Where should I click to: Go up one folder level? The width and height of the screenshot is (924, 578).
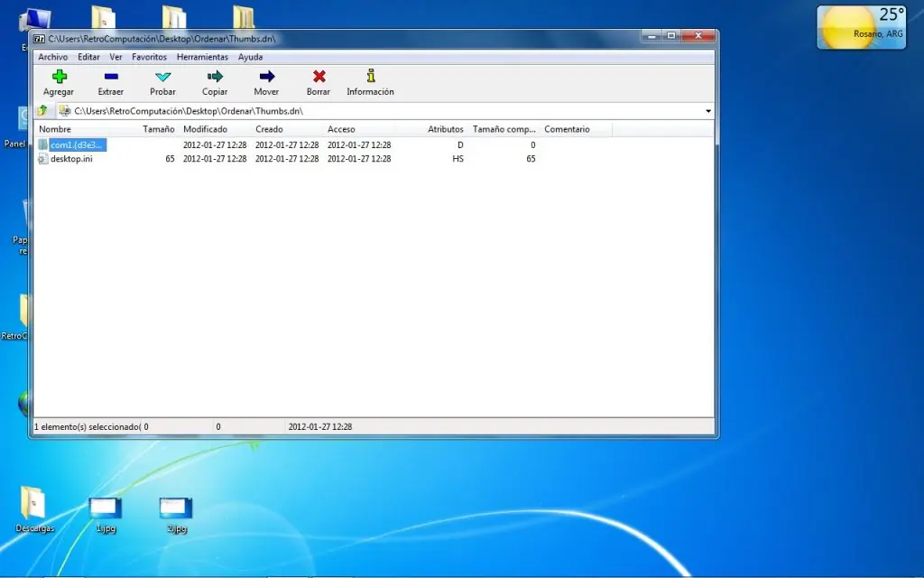tap(42, 110)
